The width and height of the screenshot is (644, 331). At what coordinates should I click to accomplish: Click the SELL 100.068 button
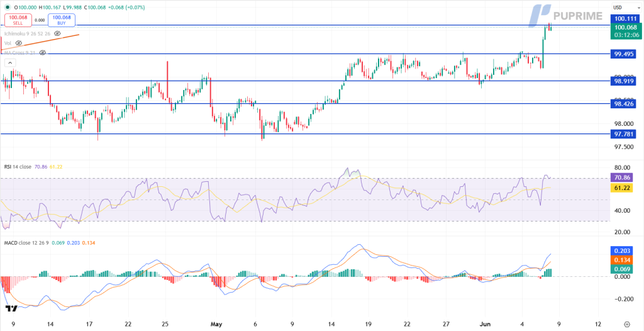[x=18, y=20]
